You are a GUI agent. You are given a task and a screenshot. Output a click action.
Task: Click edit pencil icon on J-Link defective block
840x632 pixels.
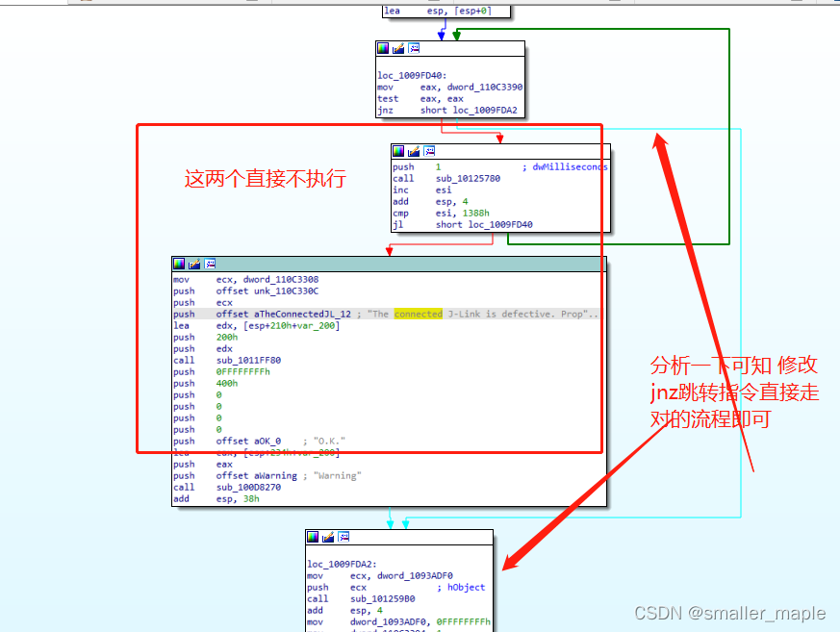click(x=194, y=264)
